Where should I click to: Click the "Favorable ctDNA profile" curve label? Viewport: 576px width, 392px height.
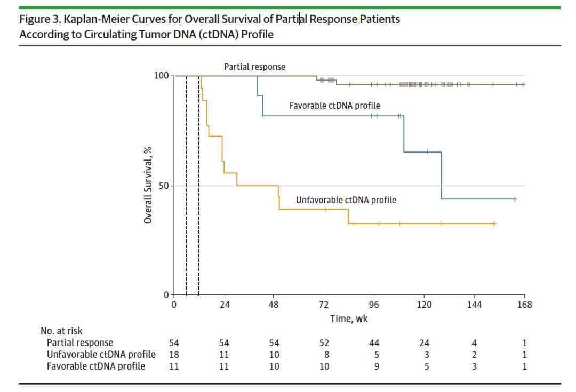click(x=334, y=106)
